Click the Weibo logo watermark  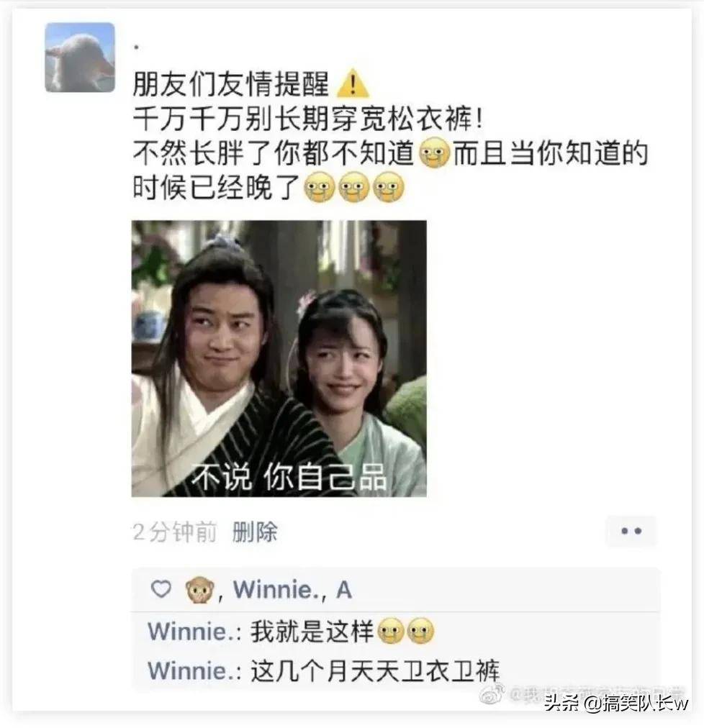[492, 693]
